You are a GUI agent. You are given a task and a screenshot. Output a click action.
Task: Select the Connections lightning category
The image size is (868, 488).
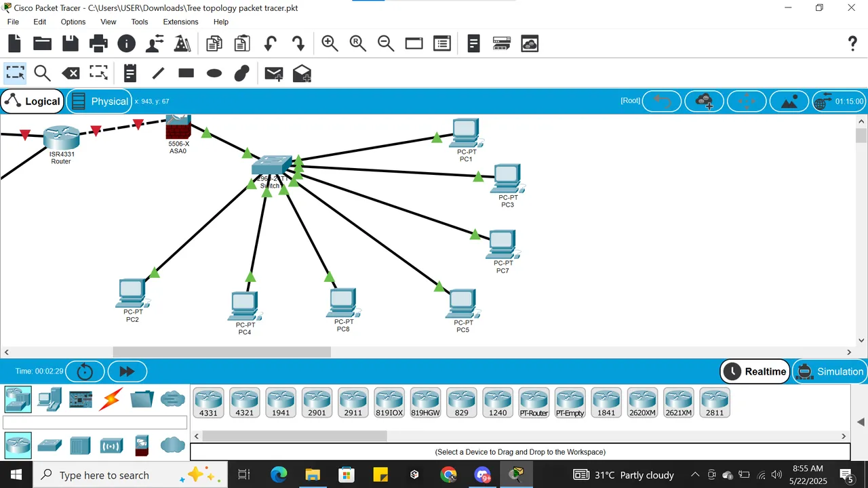[111, 399]
